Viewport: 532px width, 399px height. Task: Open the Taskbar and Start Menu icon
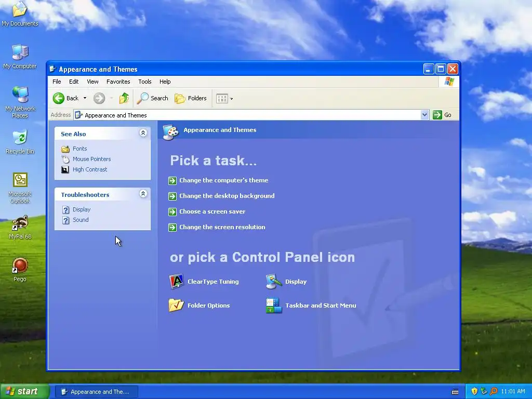(x=274, y=305)
